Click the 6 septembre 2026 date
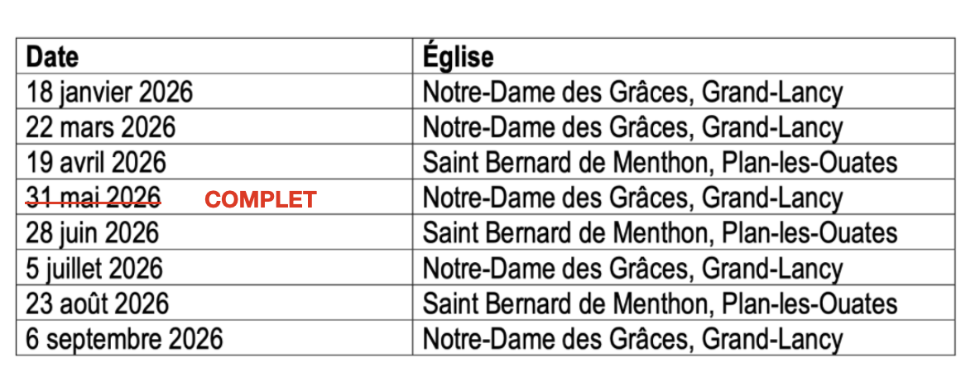This screenshot has height=377, width=980. tap(124, 339)
